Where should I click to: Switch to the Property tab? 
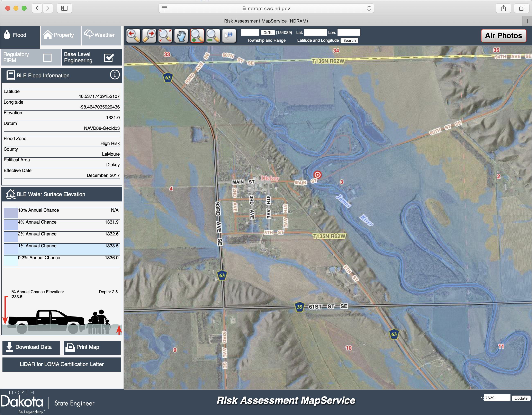pyautogui.click(x=61, y=36)
